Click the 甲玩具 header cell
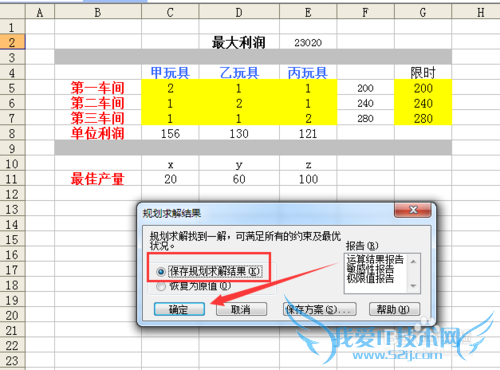This screenshot has height=370, width=500. [170, 73]
